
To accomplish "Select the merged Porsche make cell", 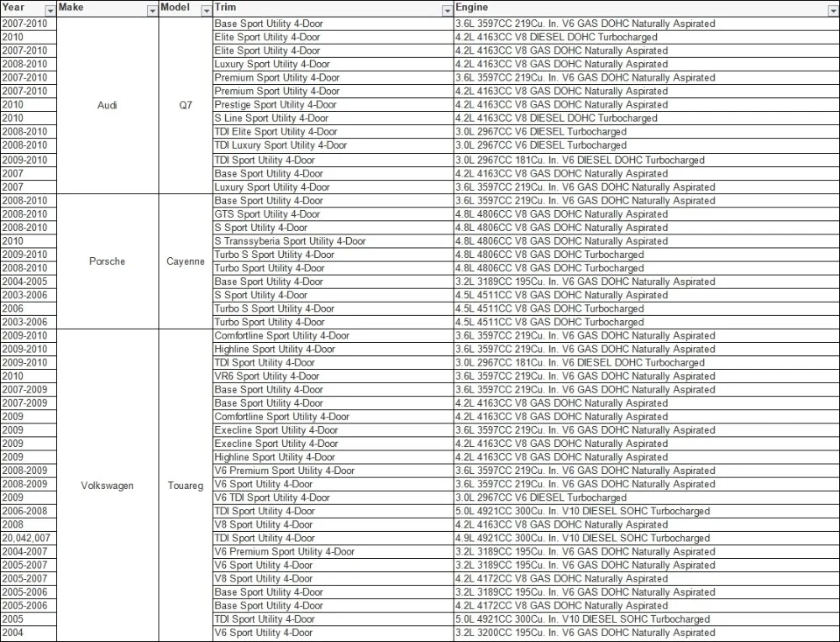I will click(x=108, y=261).
